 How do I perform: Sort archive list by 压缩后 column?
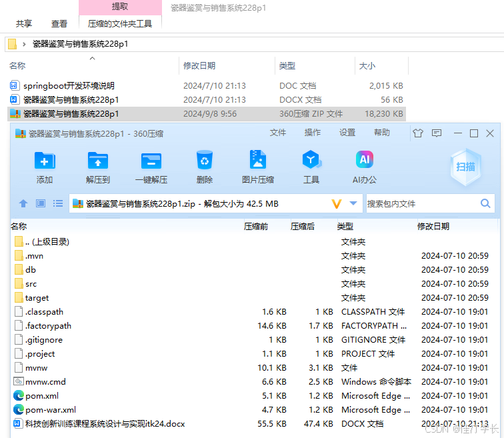(x=303, y=227)
